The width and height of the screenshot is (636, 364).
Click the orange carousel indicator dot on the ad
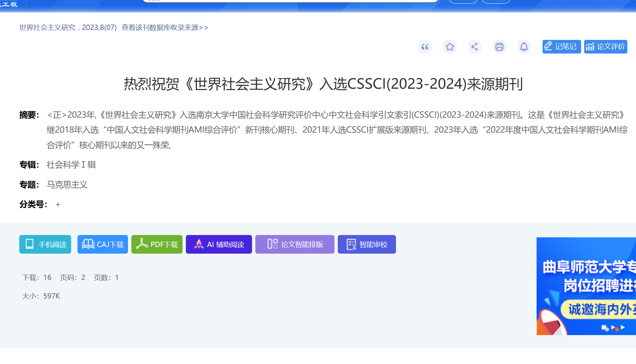point(617,329)
